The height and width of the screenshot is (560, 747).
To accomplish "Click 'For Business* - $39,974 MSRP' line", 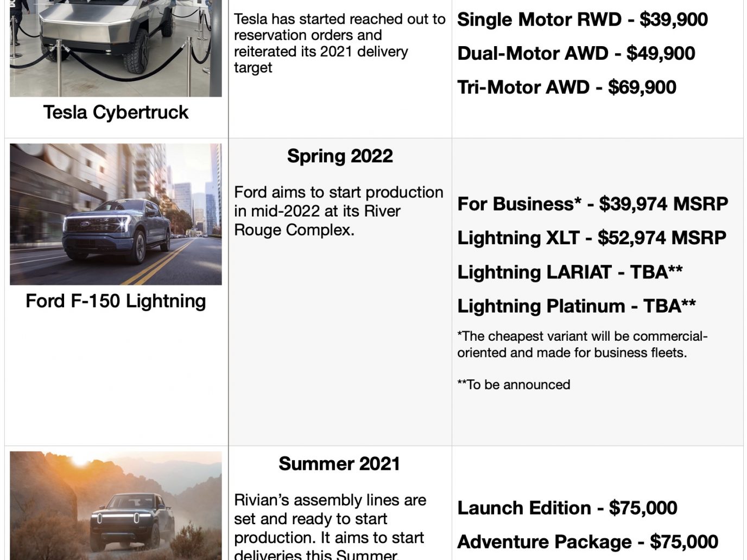I will pyautogui.click(x=593, y=204).
